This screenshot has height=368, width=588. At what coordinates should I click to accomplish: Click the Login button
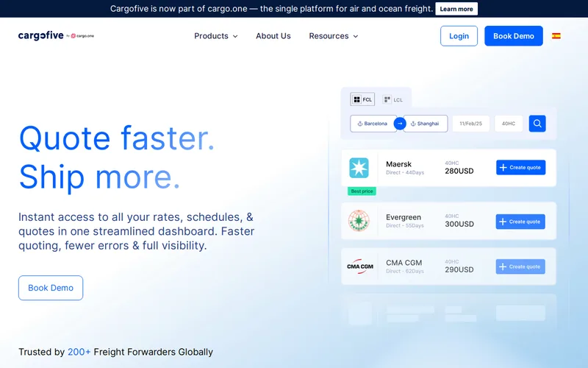[459, 36]
